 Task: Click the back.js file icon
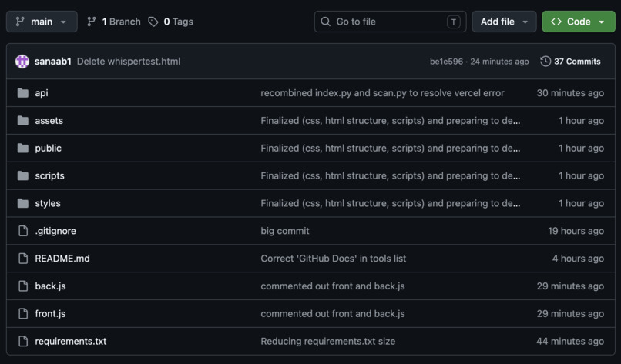(23, 286)
